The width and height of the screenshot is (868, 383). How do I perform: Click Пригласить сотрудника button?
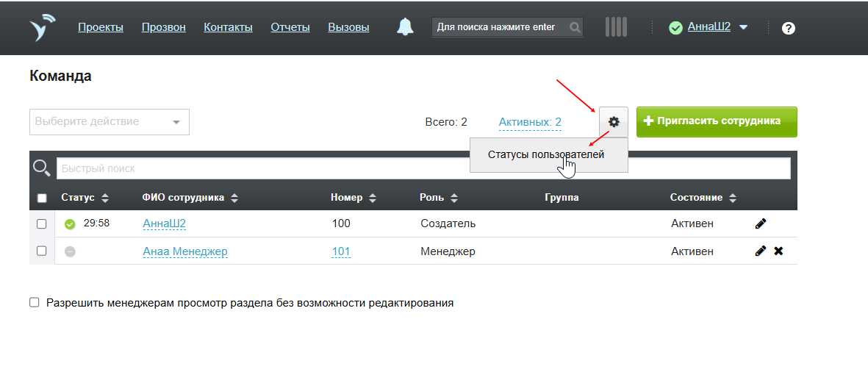click(716, 121)
